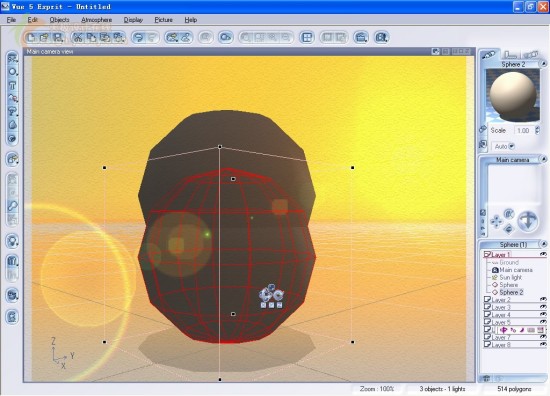Click the Sphere 2 material preview thumbnail
This screenshot has width=550, height=396.
[512, 95]
